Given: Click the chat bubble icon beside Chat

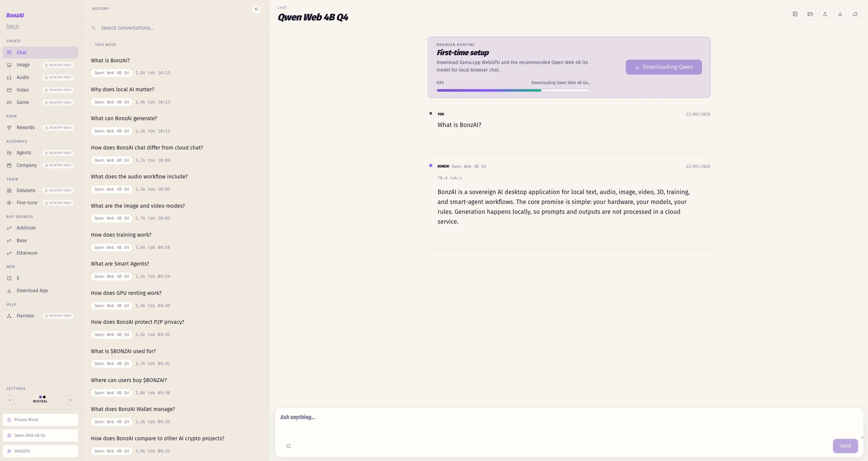Looking at the screenshot, I should tap(9, 53).
